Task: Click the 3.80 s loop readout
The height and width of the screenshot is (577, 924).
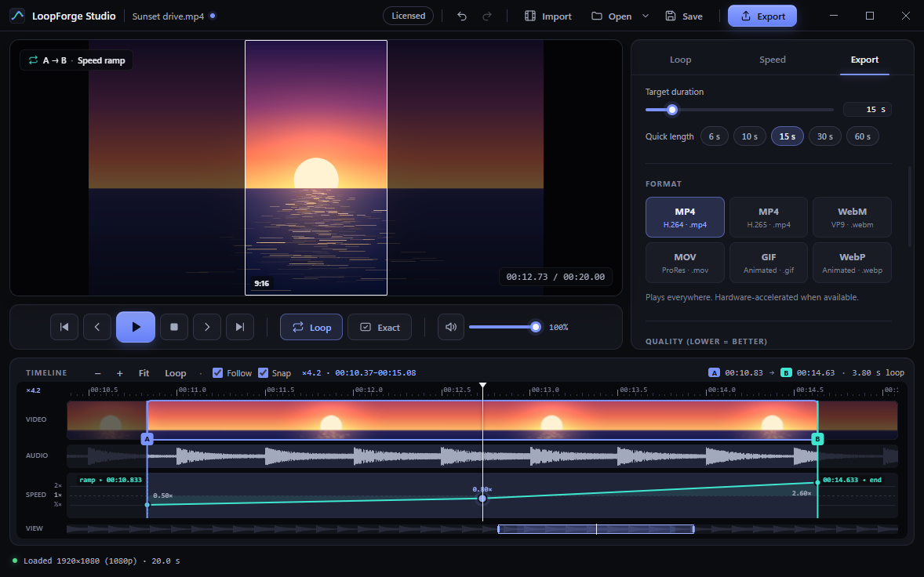Action: pyautogui.click(x=878, y=372)
